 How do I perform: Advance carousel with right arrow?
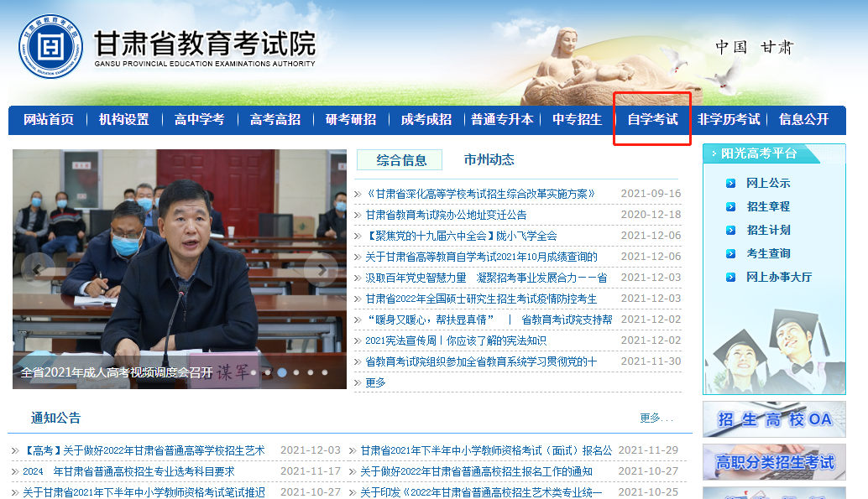point(321,269)
